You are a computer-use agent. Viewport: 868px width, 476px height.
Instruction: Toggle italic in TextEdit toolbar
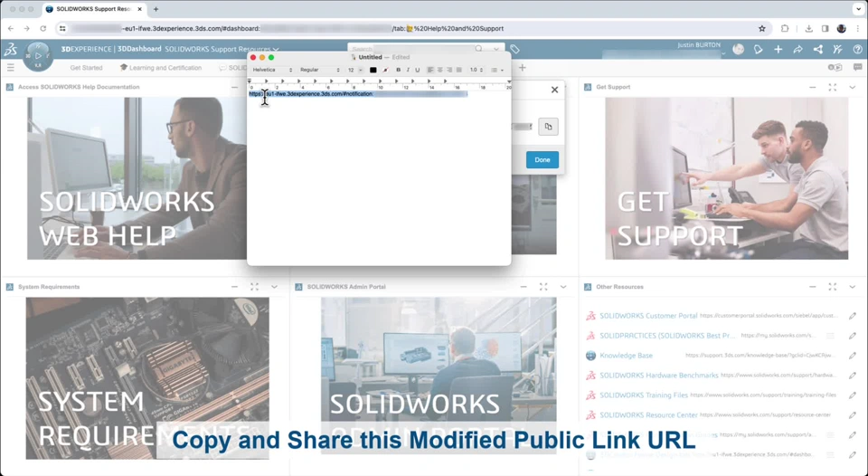coord(408,70)
